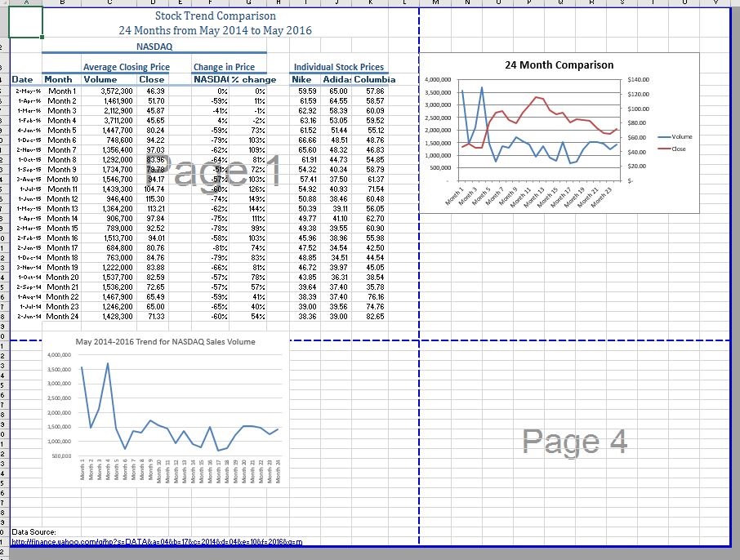740x560 pixels.
Task: Click the Volume legend entry in comparison chart
Action: (675, 137)
